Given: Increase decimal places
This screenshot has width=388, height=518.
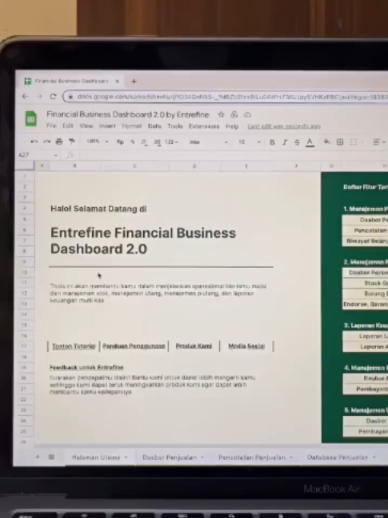Looking at the screenshot, I should click(x=157, y=142).
